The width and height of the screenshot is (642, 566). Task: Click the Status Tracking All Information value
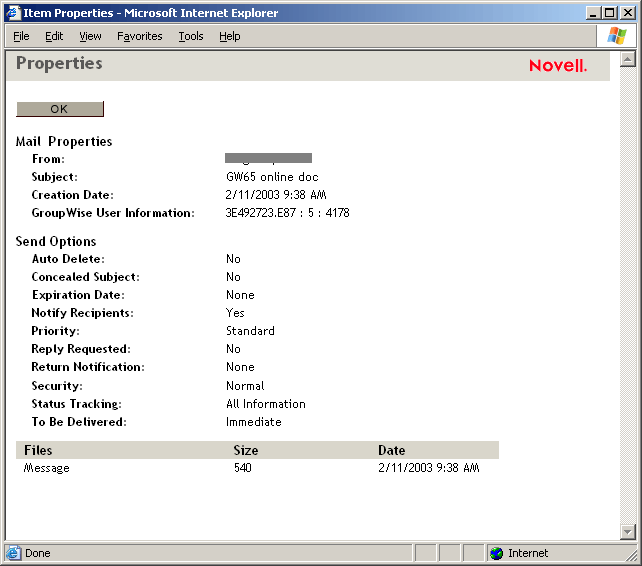point(266,404)
